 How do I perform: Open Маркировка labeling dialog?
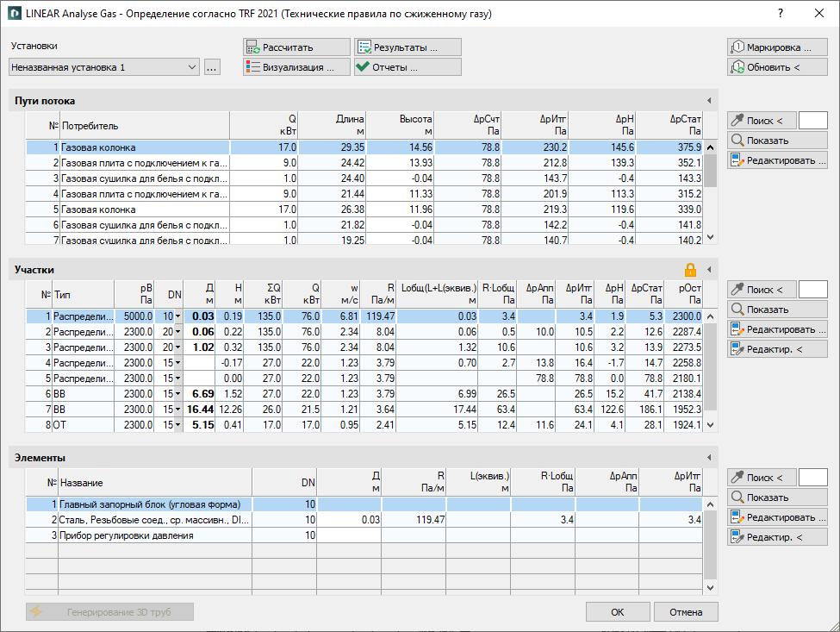777,47
